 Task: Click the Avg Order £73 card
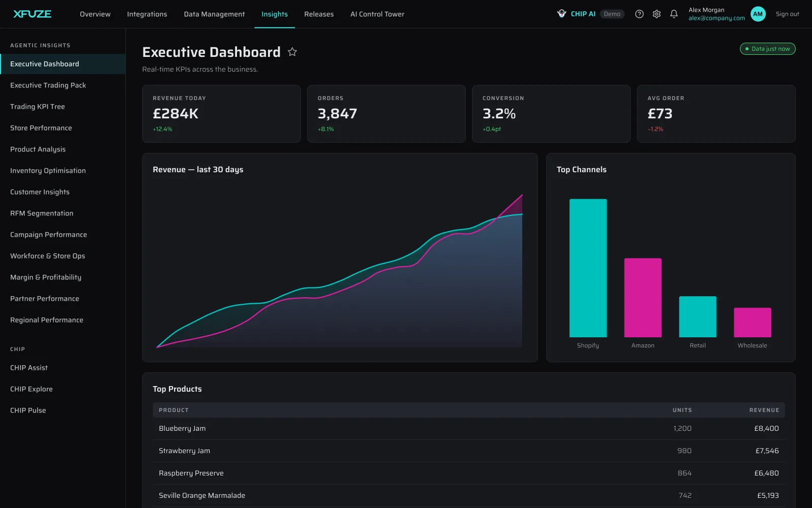716,114
